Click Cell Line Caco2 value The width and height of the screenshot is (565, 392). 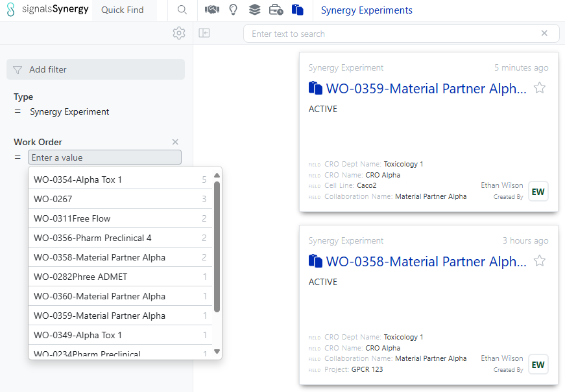[x=367, y=185]
